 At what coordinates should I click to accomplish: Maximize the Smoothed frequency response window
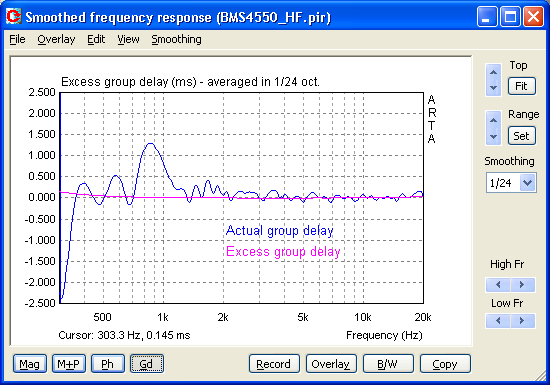(510, 16)
